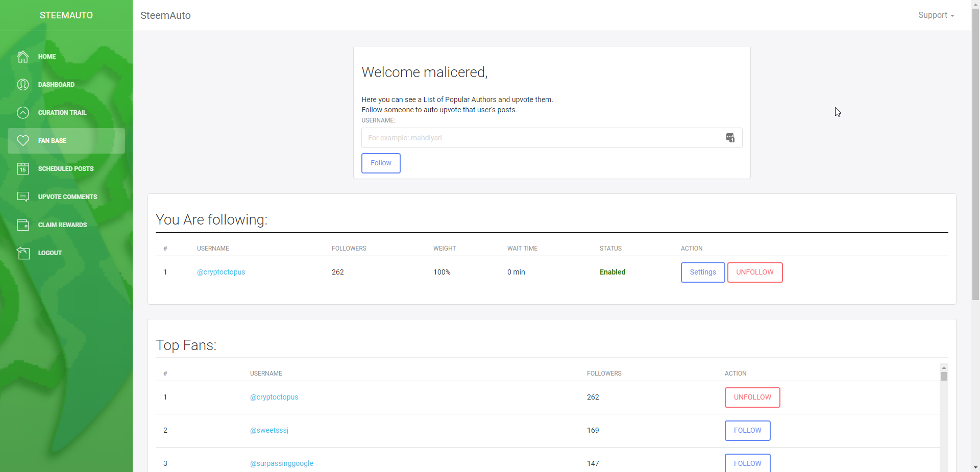Click the Top Fans list scrollbar thumb
980x472 pixels.
(944, 376)
